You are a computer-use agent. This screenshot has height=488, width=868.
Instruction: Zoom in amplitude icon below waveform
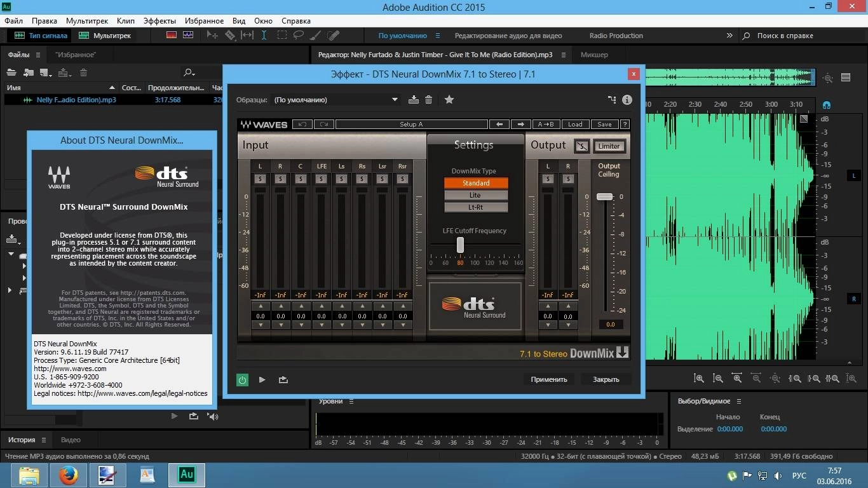coord(699,378)
